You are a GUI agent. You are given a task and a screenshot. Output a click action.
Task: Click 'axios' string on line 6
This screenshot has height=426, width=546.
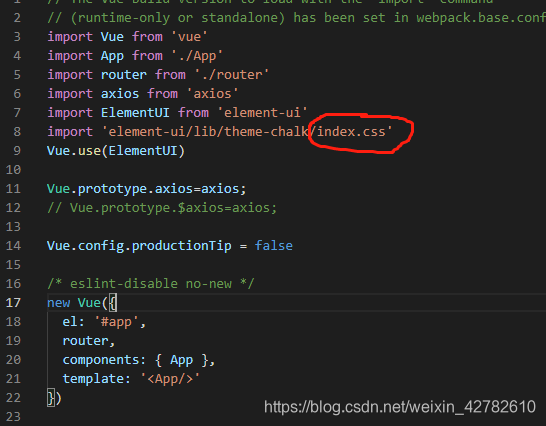[212, 94]
